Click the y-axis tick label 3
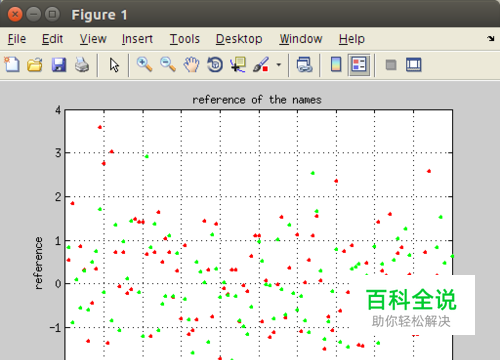This screenshot has width=500, height=360. (x=58, y=153)
